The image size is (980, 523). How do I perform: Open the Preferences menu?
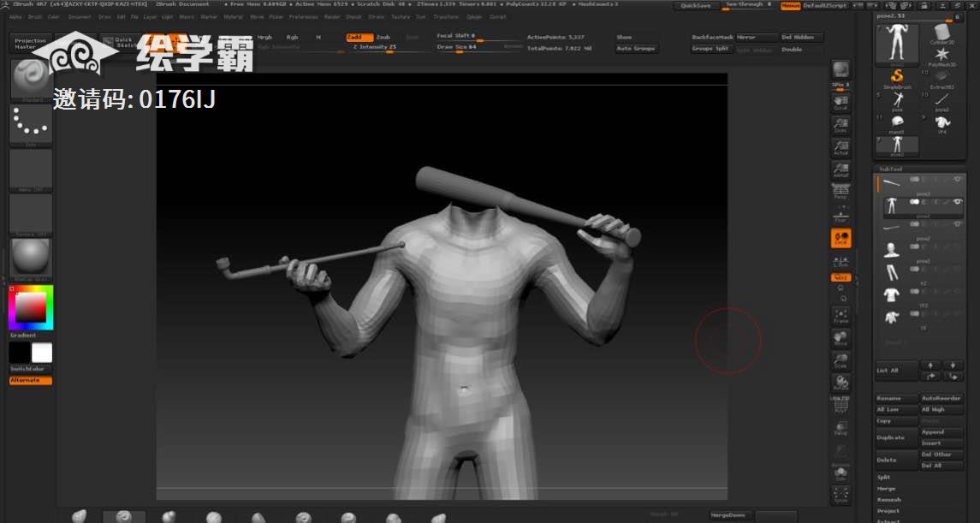point(303,17)
